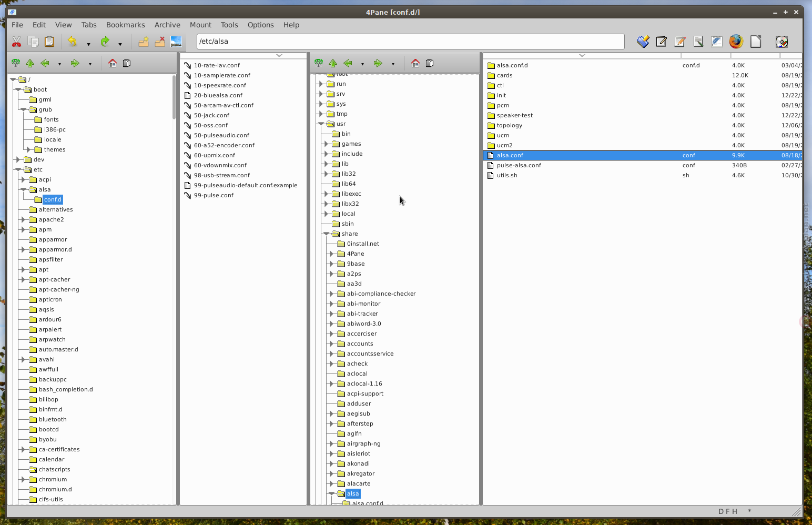The height and width of the screenshot is (525, 812).
Task: Select 99-pulseaudio-default.conf.example file
Action: pos(246,185)
